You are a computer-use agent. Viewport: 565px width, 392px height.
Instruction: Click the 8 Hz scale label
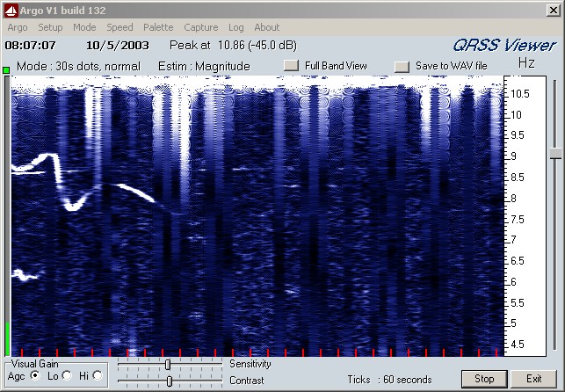514,199
